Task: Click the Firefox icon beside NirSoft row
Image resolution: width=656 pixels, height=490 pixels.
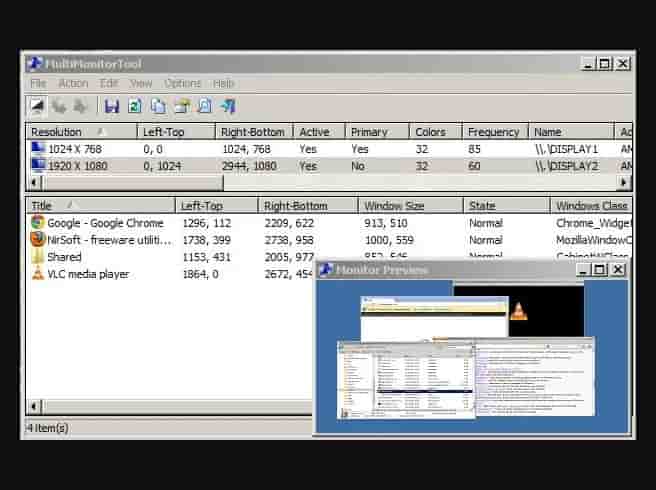Action: click(x=38, y=239)
